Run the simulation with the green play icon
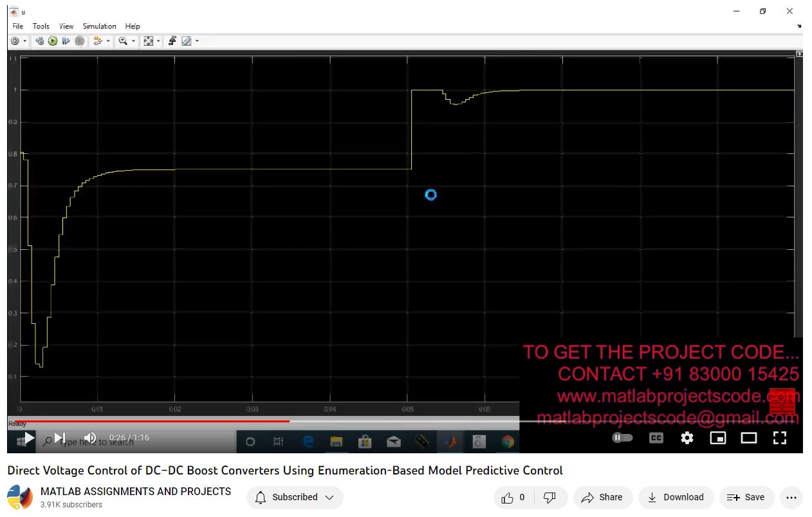Screen dimensions: 812x517 (x=53, y=41)
